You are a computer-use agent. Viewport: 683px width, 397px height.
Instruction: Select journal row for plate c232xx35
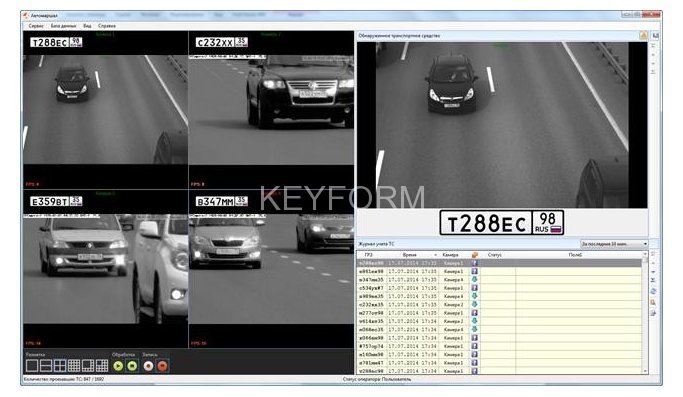click(x=499, y=305)
